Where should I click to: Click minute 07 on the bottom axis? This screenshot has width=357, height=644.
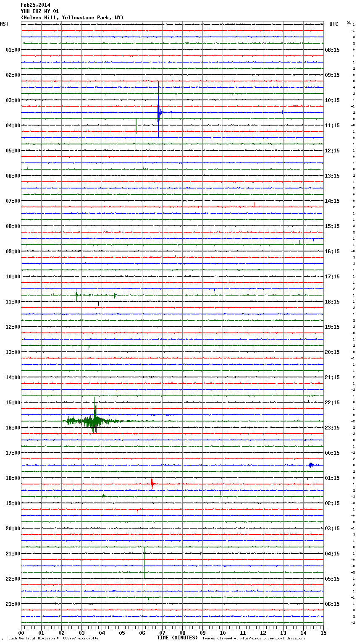pyautogui.click(x=162, y=633)
